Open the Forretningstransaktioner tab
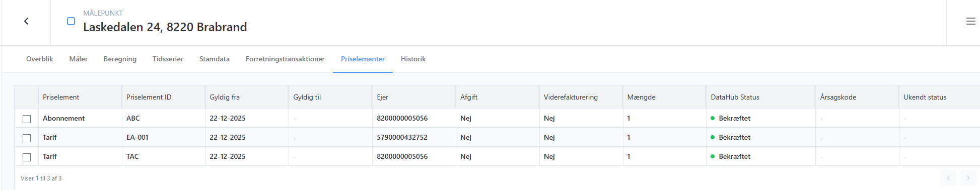The width and height of the screenshot is (980, 190). click(x=285, y=59)
